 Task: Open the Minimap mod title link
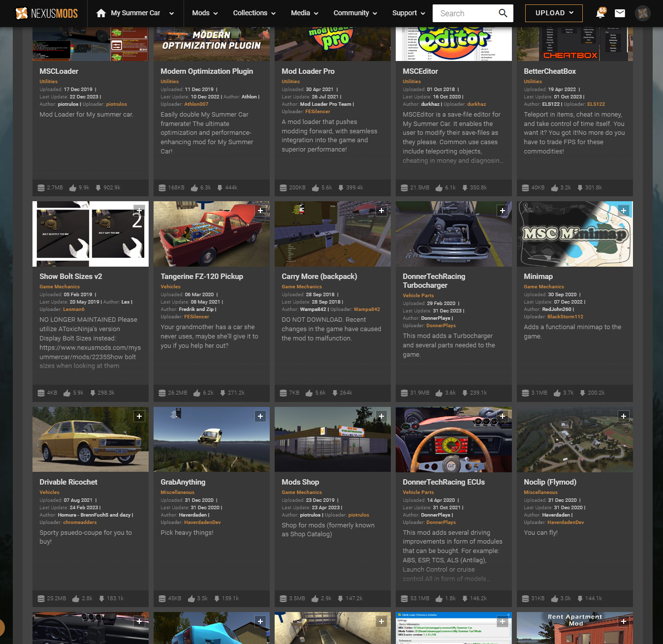[538, 276]
